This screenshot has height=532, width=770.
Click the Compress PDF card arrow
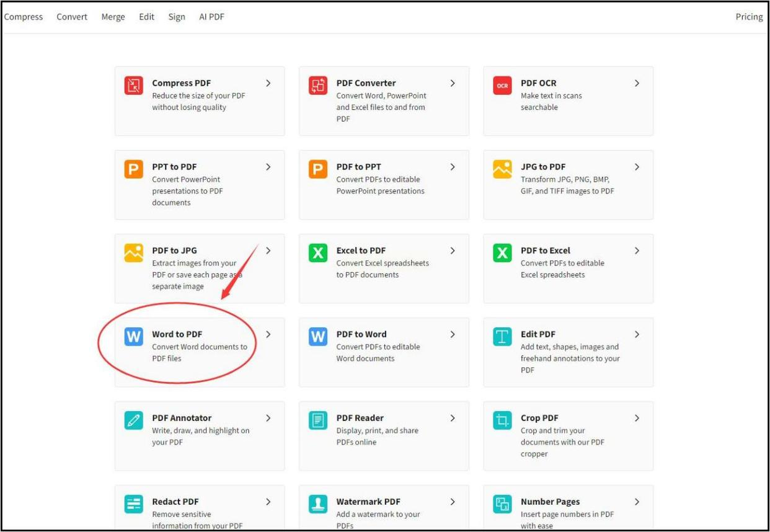click(x=268, y=83)
